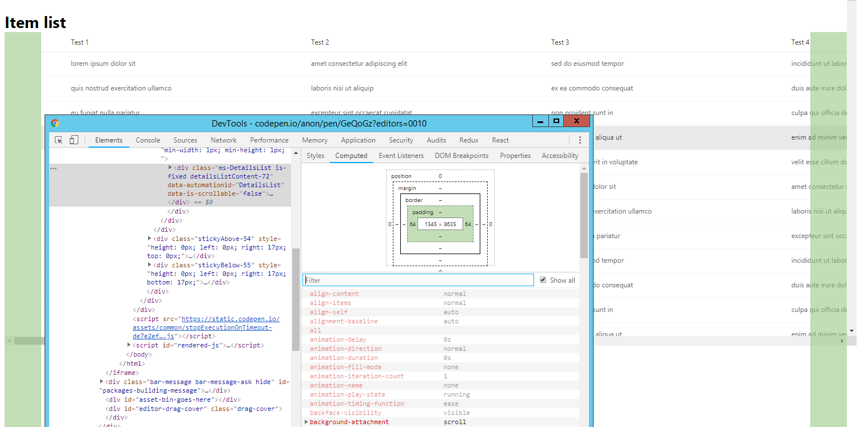Toggle the device toolbar mode
The width and height of the screenshot is (868, 427).
click(73, 140)
